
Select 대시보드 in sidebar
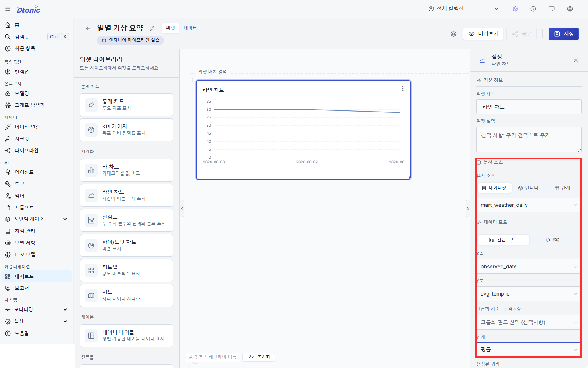[x=36, y=276]
